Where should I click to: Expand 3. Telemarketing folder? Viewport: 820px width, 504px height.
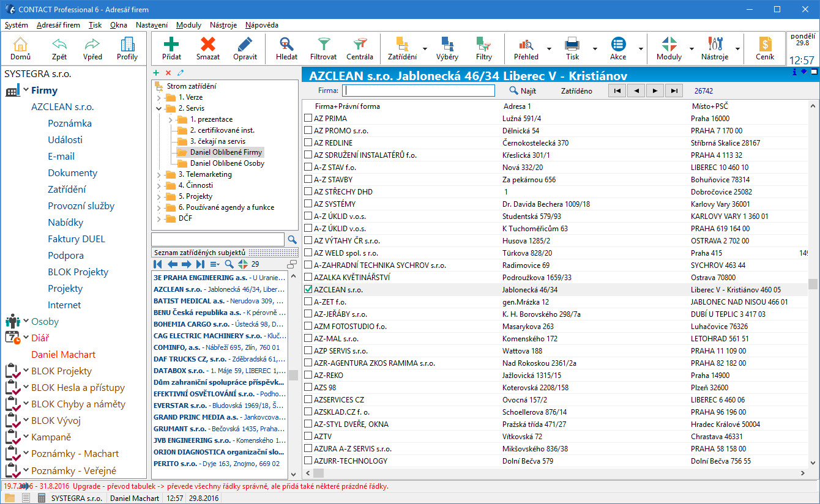159,174
